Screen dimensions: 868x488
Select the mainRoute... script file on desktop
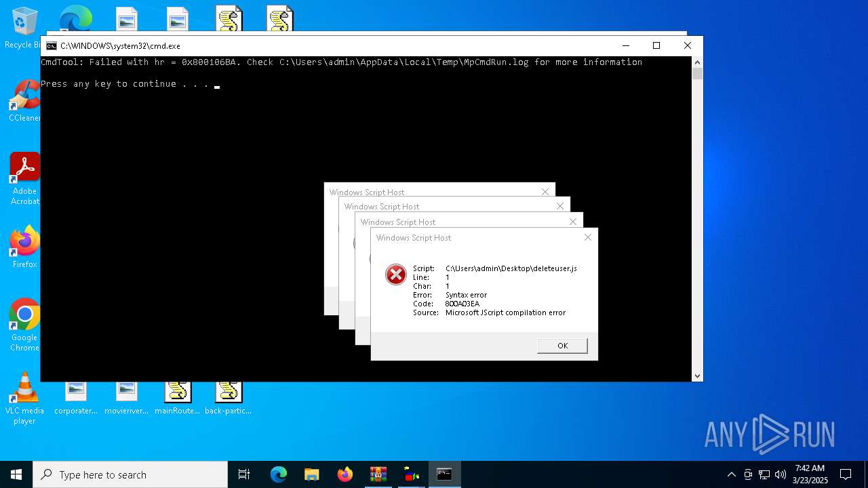pyautogui.click(x=177, y=399)
